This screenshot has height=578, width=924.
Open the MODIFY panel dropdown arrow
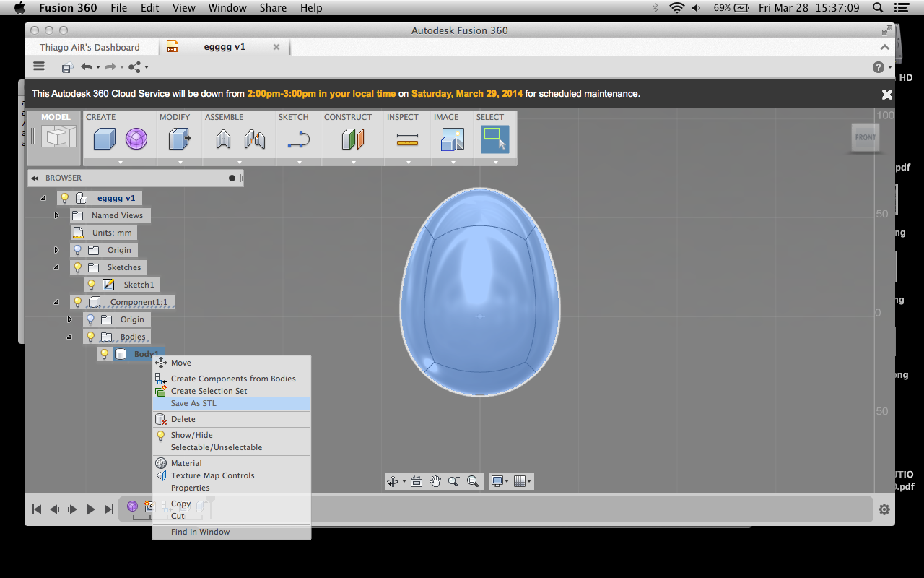click(180, 162)
